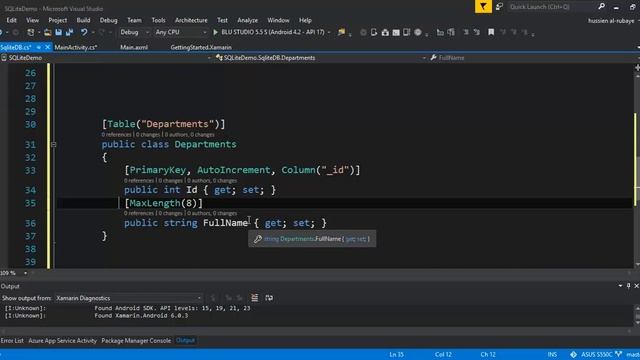Screen dimensions: 640x360
Task: Click the Find in Files folder icon
Action: pyautogui.click(x=341, y=32)
